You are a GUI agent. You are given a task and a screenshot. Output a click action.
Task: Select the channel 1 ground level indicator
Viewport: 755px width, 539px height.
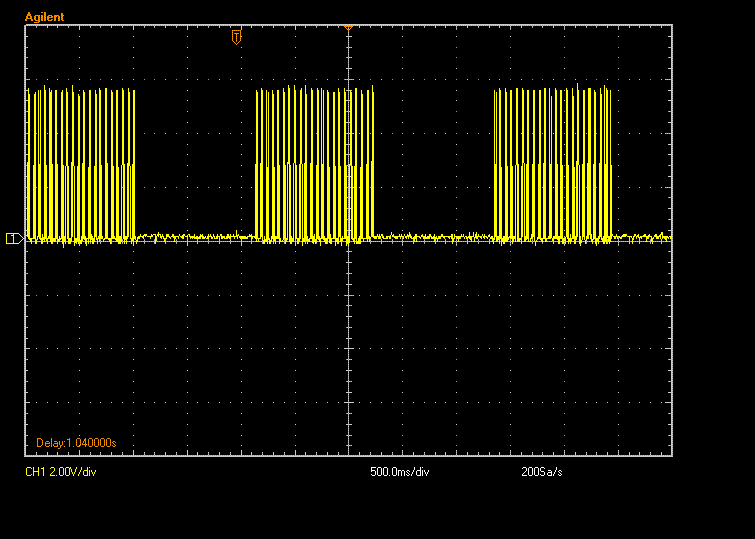[x=14, y=238]
